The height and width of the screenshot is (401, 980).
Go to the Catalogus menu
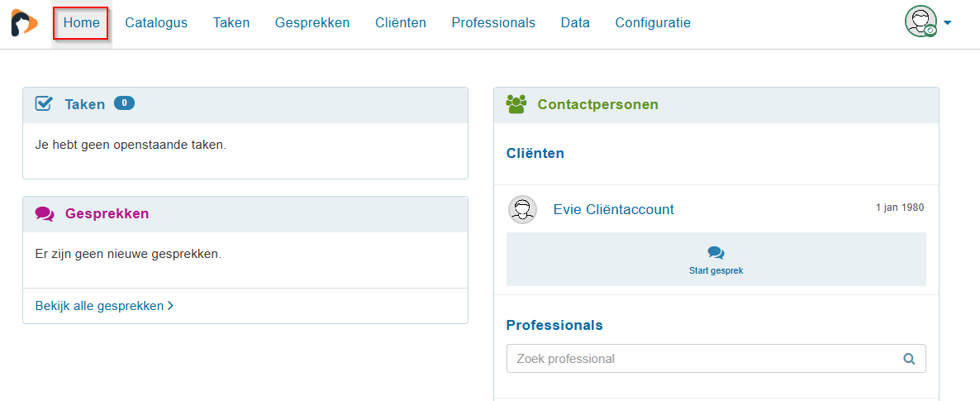[156, 23]
